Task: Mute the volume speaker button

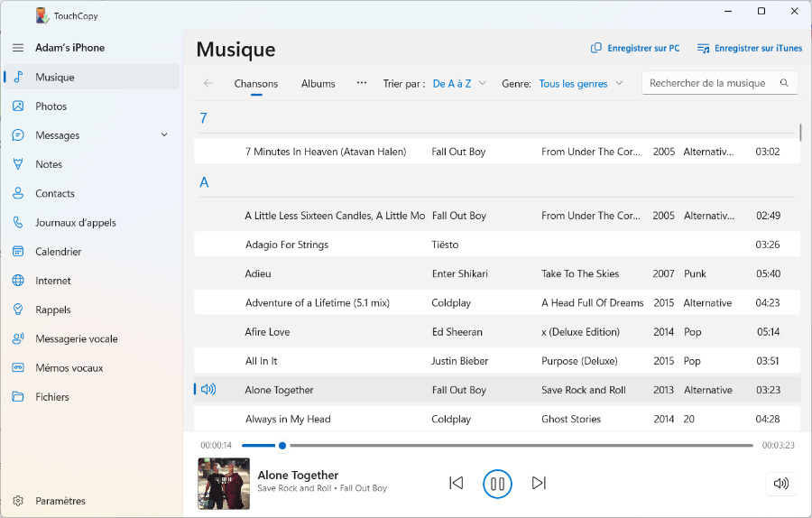Action: 780,483
